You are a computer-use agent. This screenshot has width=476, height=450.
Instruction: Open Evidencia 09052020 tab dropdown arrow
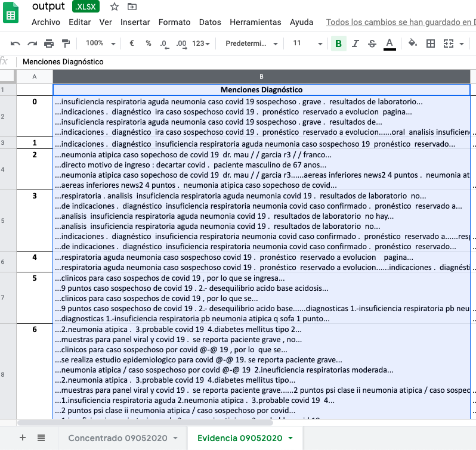290,438
